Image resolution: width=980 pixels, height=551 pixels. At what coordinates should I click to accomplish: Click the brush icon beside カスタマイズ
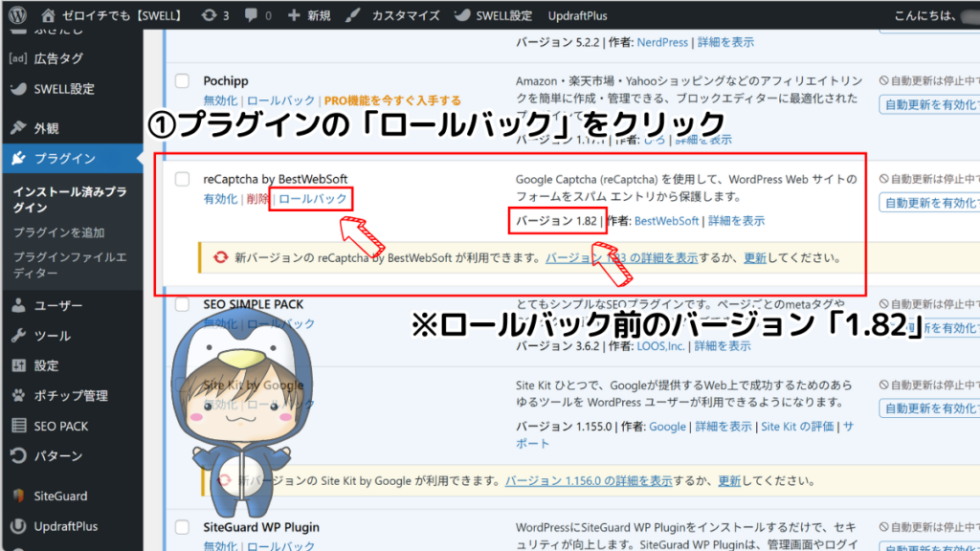coord(353,15)
